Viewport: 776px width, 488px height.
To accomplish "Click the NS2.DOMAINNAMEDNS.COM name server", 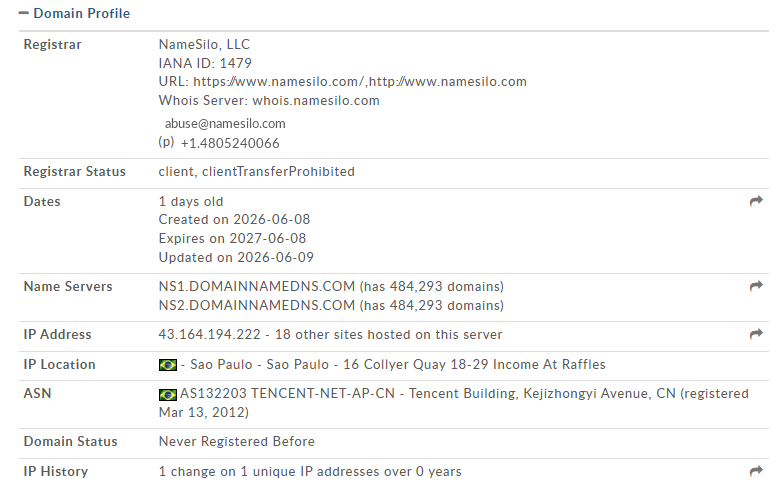I will point(256,305).
